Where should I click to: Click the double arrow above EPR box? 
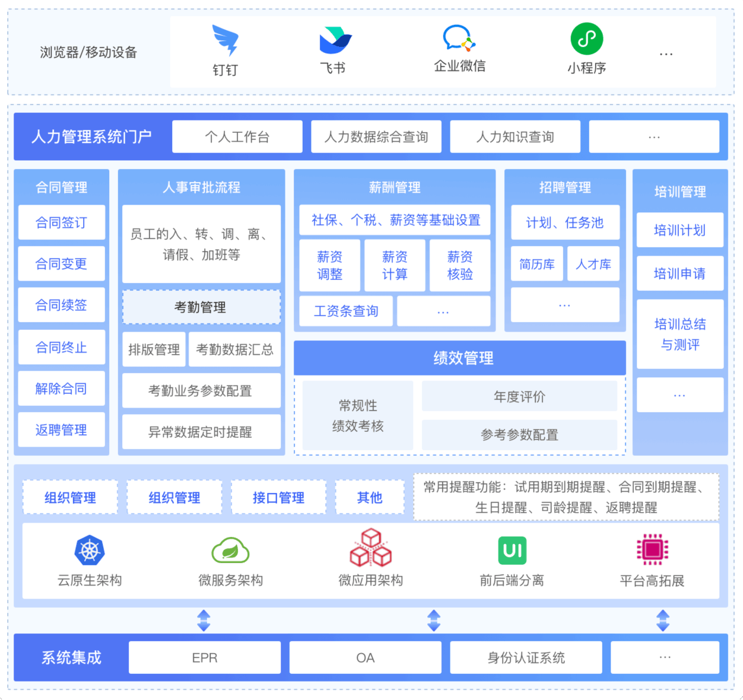(204, 620)
